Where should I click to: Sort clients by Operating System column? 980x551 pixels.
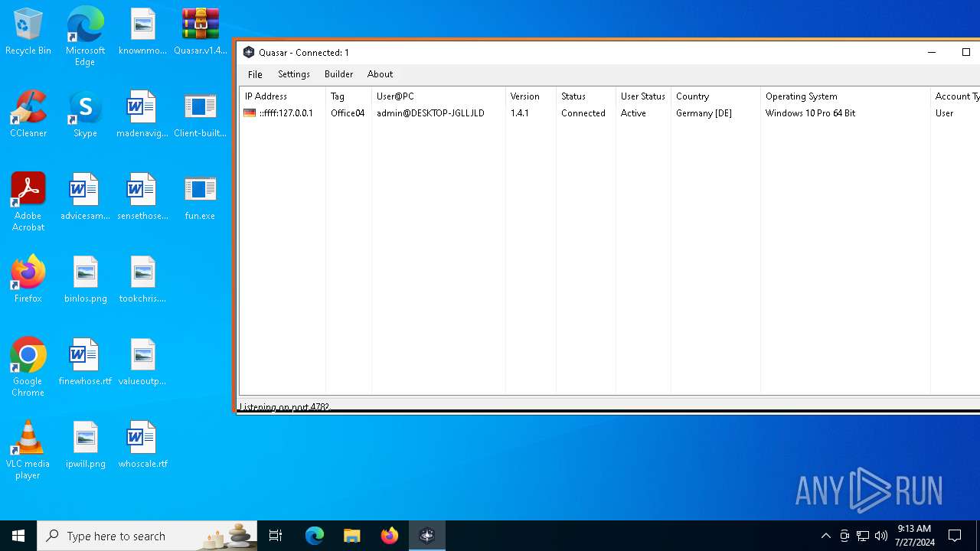click(845, 96)
